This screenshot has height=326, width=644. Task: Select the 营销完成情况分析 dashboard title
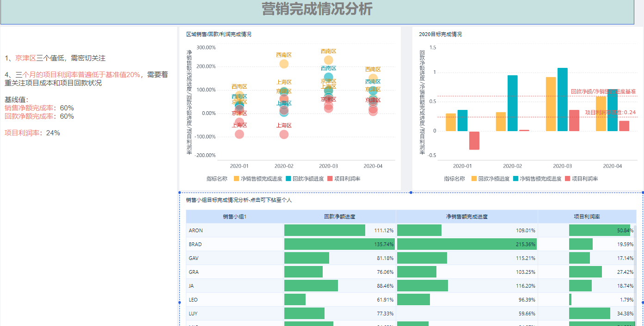tap(317, 9)
